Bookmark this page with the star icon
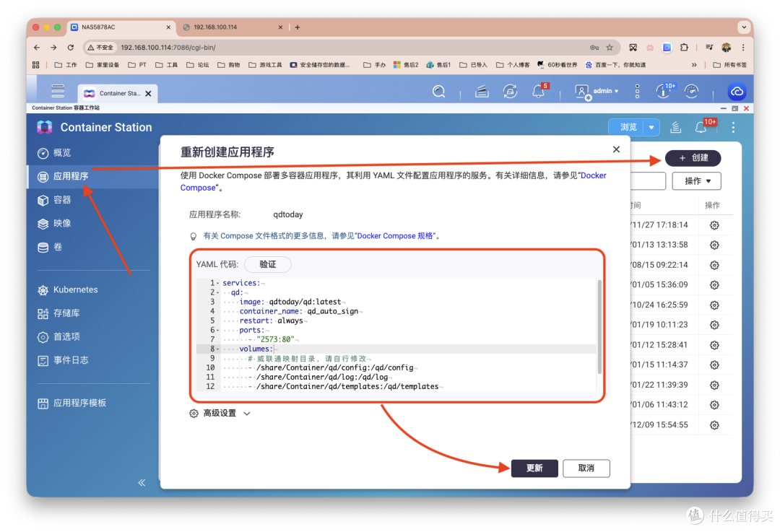780x532 pixels. (610, 47)
